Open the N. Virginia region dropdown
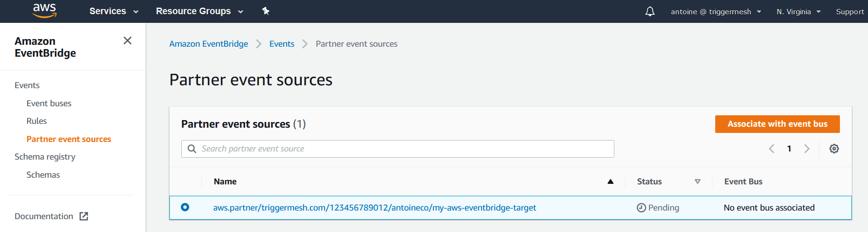Viewport: 868px width, 232px height. (x=799, y=11)
